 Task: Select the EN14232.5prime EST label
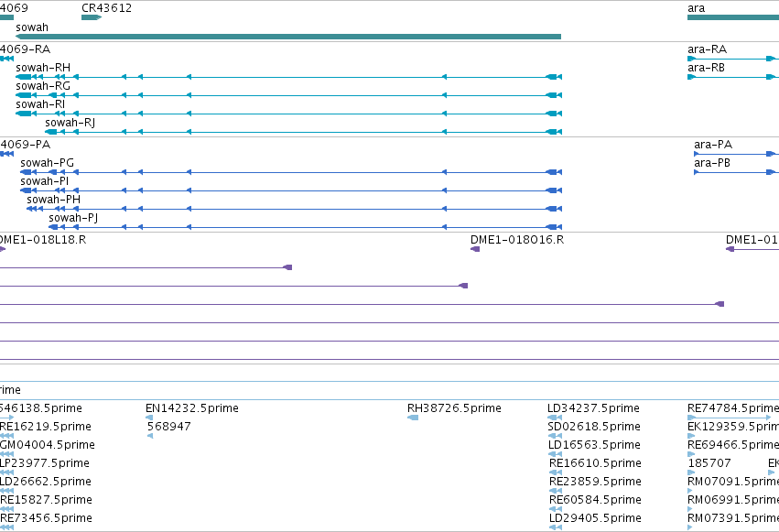coord(191,408)
